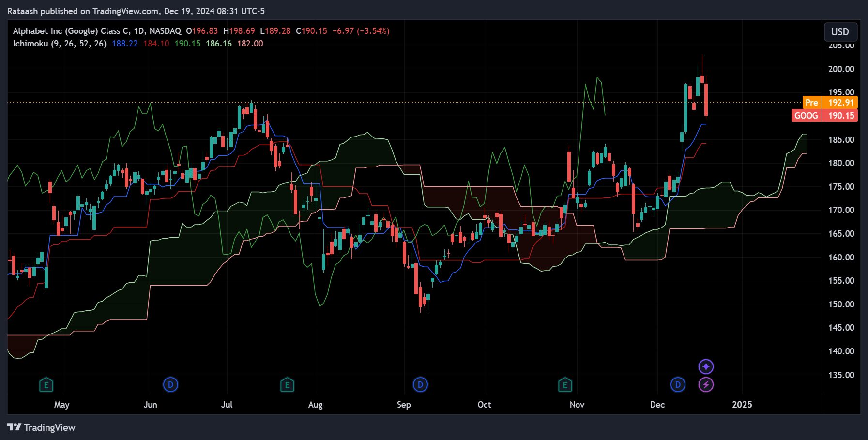Open the dividend marker nearest the Jun label
Viewport: 868px width, 440px height.
[x=170, y=385]
